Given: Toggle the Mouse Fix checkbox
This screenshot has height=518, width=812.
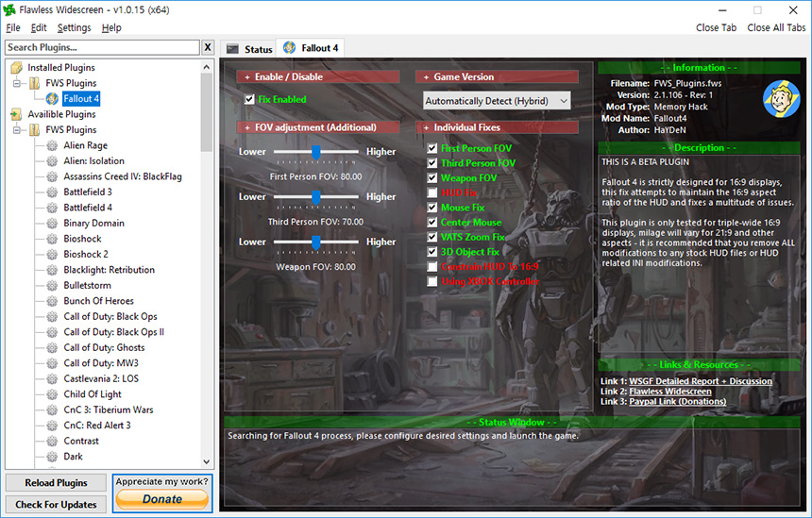Looking at the screenshot, I should point(431,207).
